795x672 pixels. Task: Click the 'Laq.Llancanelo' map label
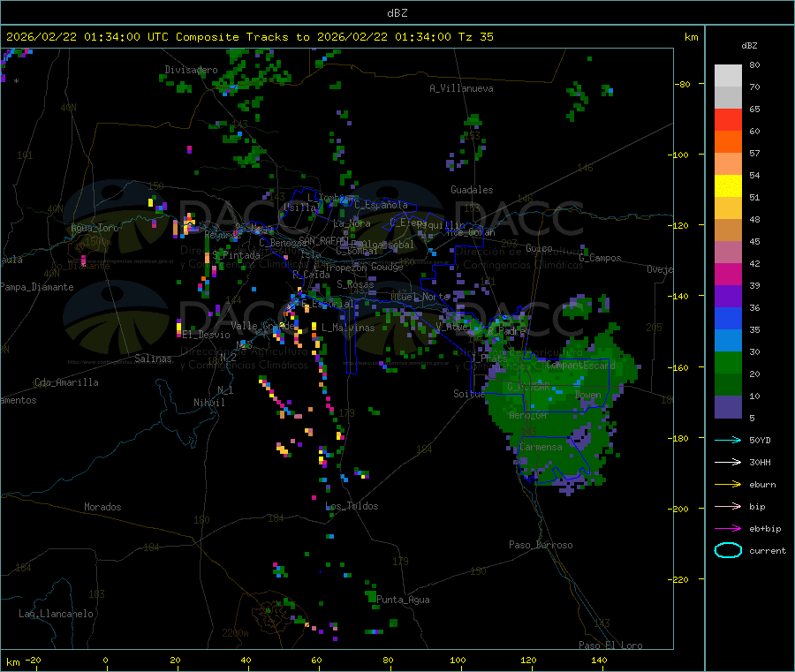pos(56,614)
